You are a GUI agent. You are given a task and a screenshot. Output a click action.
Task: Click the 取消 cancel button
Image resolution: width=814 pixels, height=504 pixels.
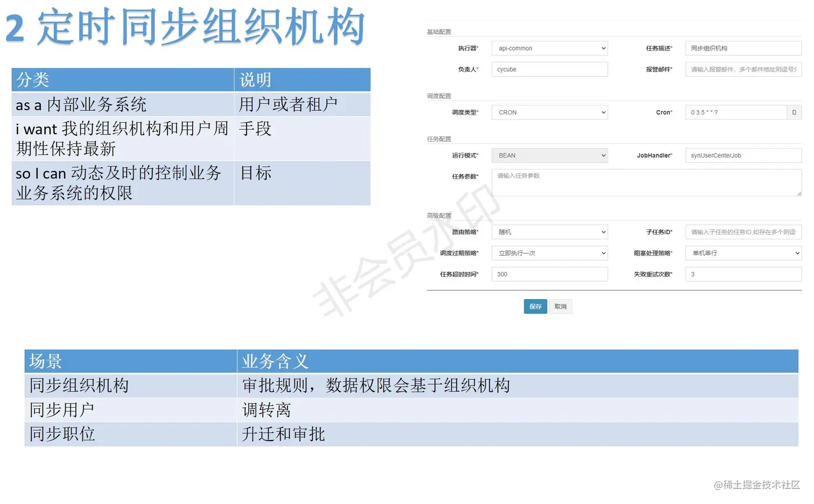pyautogui.click(x=560, y=306)
